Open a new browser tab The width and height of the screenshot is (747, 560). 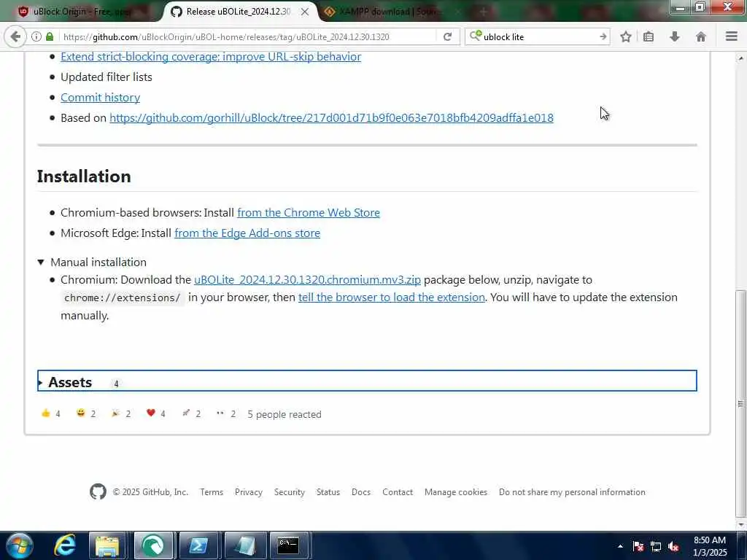tap(483, 12)
